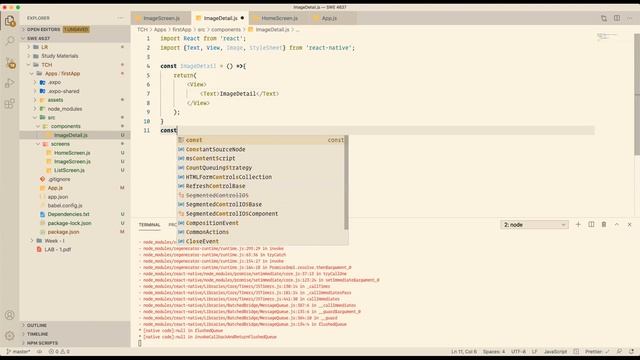Create a new terminal with plus icon
This screenshot has height=360, width=640.
(578, 224)
